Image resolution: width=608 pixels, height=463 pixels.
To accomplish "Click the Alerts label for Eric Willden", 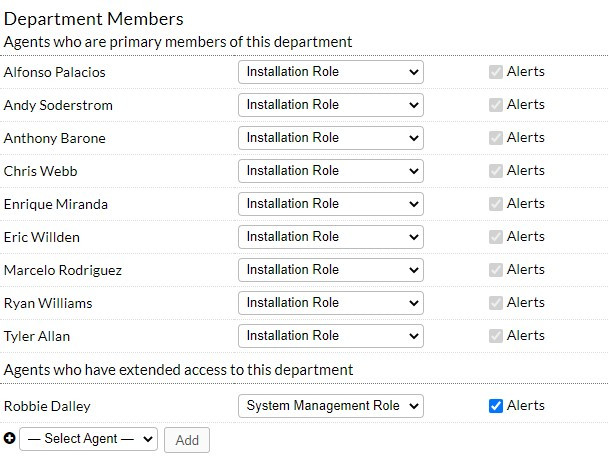I will pyautogui.click(x=525, y=237).
